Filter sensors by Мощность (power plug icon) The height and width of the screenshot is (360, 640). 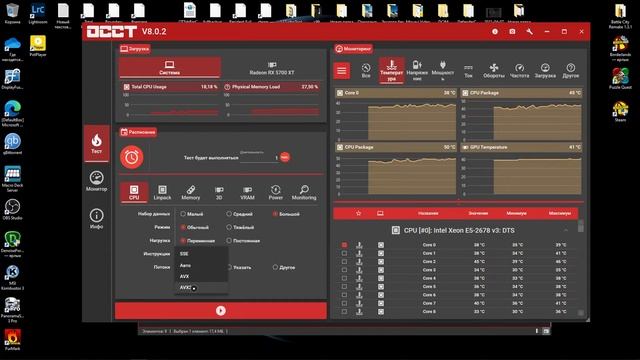pyautogui.click(x=442, y=71)
